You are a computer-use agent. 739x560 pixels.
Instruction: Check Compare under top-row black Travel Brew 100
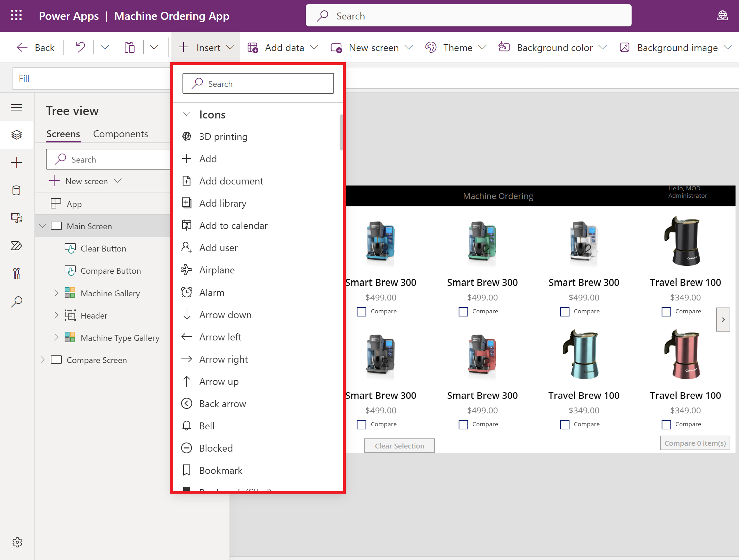pos(666,312)
